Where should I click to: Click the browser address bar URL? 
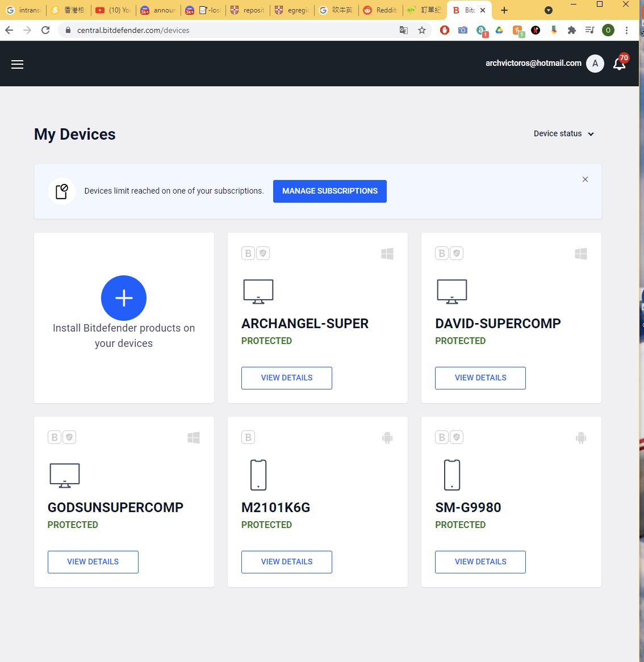point(133,31)
